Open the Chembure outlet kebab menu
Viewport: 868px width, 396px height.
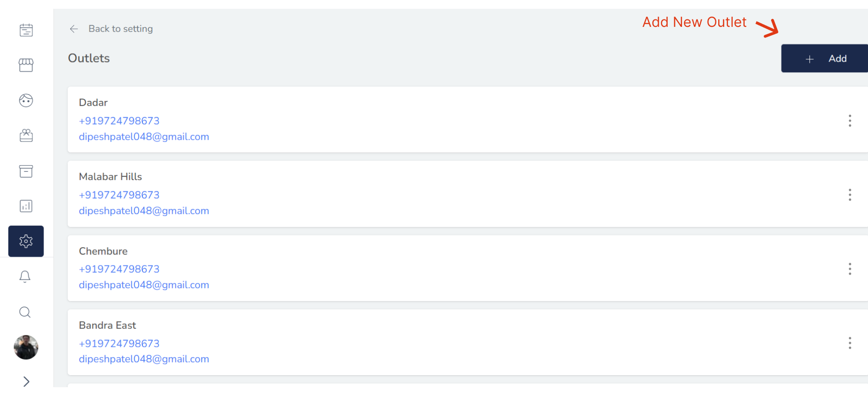click(850, 269)
